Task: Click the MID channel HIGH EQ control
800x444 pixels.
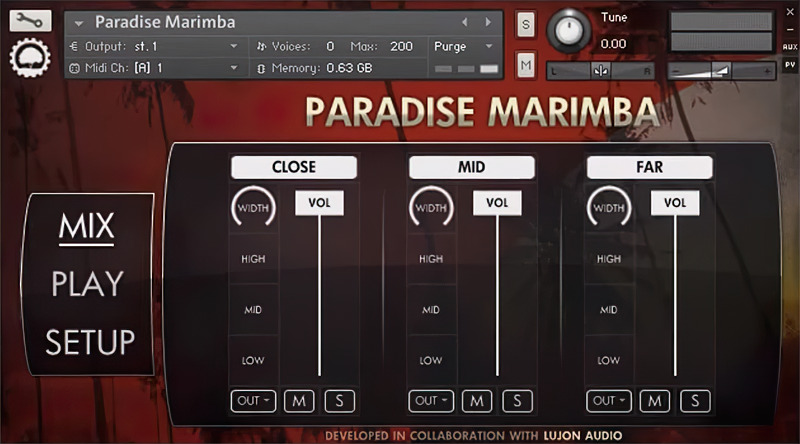Action: pyautogui.click(x=431, y=259)
